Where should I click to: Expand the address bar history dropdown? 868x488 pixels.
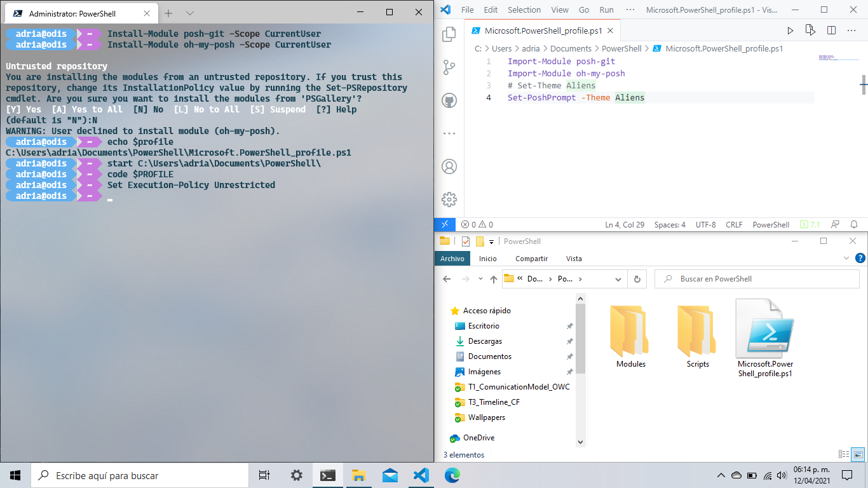[618, 279]
